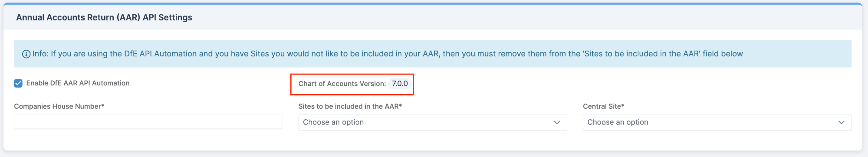This screenshot has height=157, width=868.
Task: Click the 7.0.0 version badge
Action: [400, 84]
